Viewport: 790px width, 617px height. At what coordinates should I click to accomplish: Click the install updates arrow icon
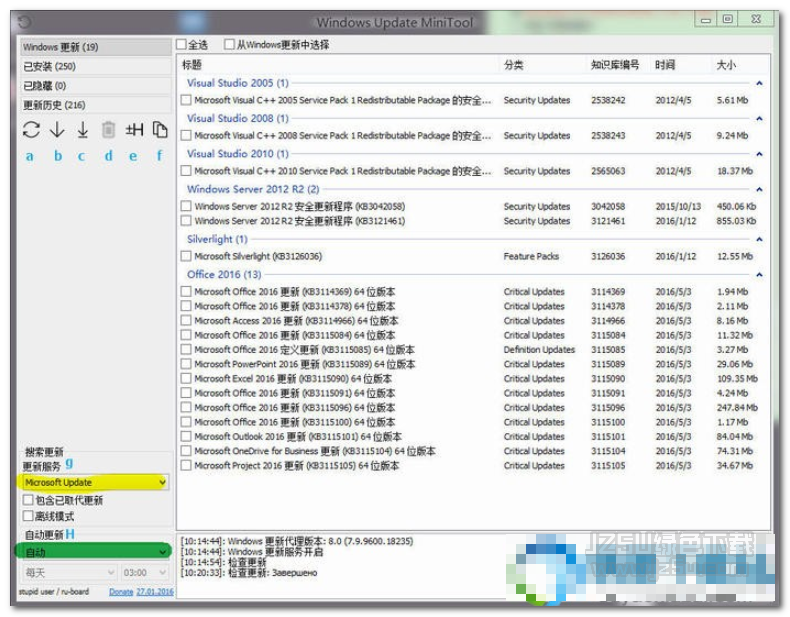click(x=83, y=130)
